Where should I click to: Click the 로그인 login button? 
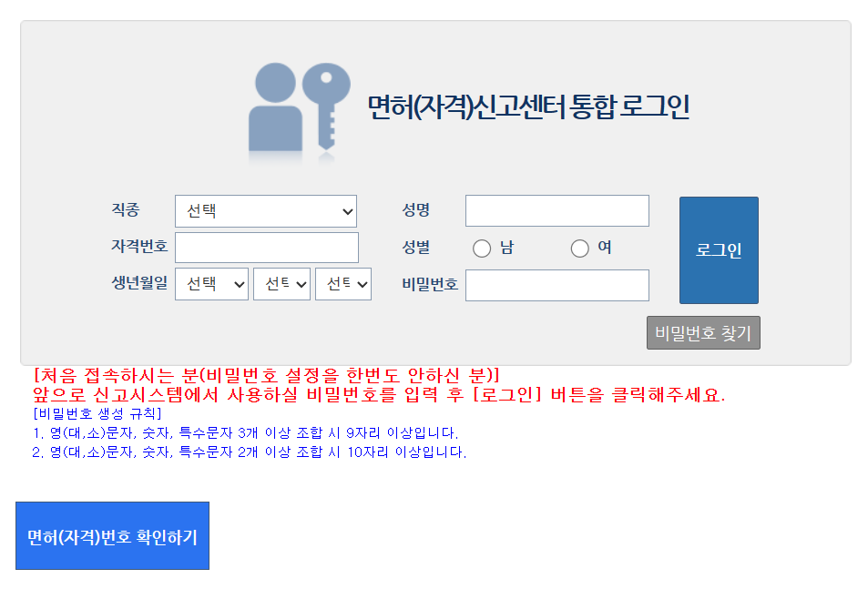coord(718,250)
